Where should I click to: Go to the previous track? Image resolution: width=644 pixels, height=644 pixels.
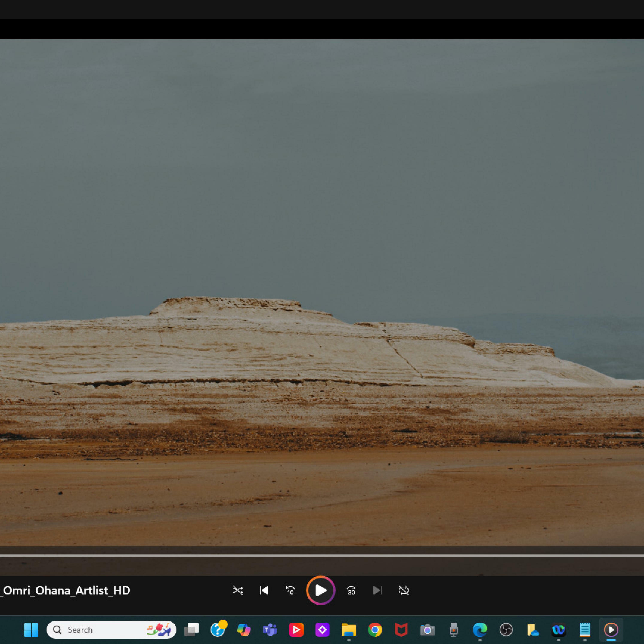[264, 590]
